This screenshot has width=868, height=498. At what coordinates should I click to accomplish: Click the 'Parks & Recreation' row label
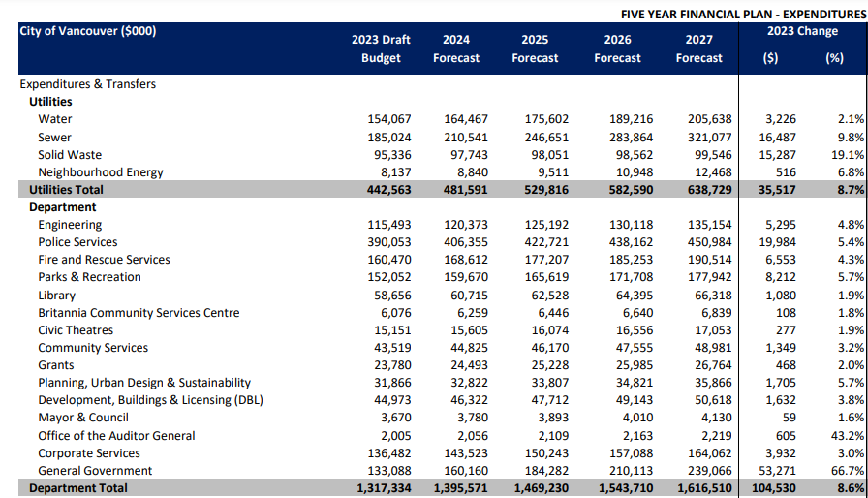89,277
